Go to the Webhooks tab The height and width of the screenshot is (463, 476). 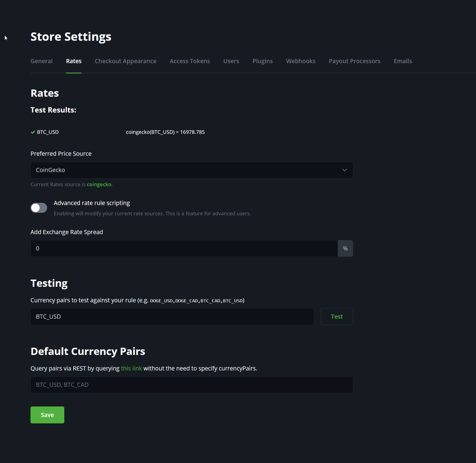tap(301, 61)
